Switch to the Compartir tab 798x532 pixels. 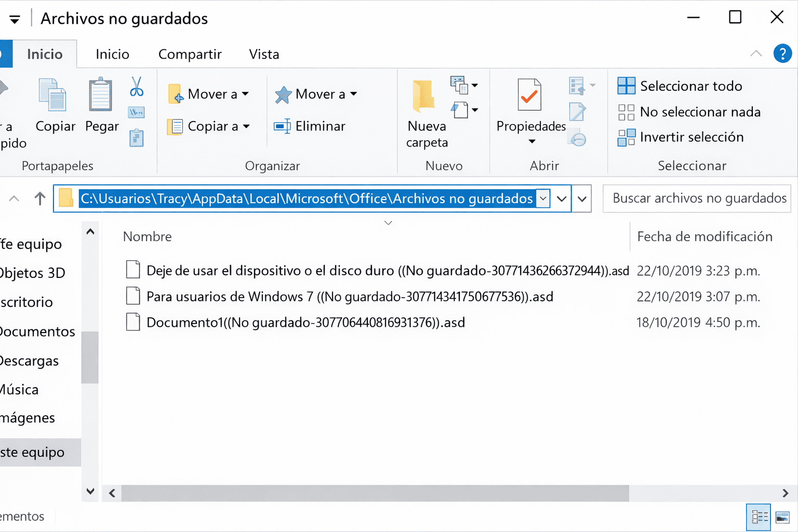click(190, 54)
